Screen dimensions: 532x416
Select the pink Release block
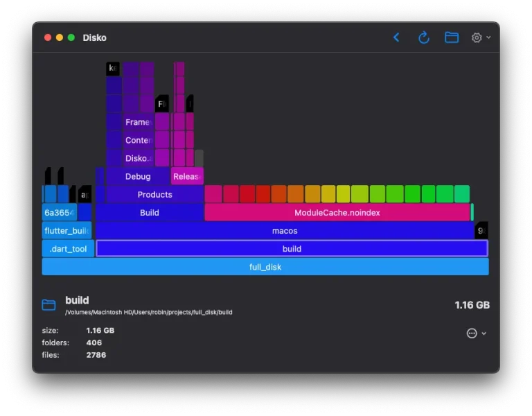click(x=187, y=176)
